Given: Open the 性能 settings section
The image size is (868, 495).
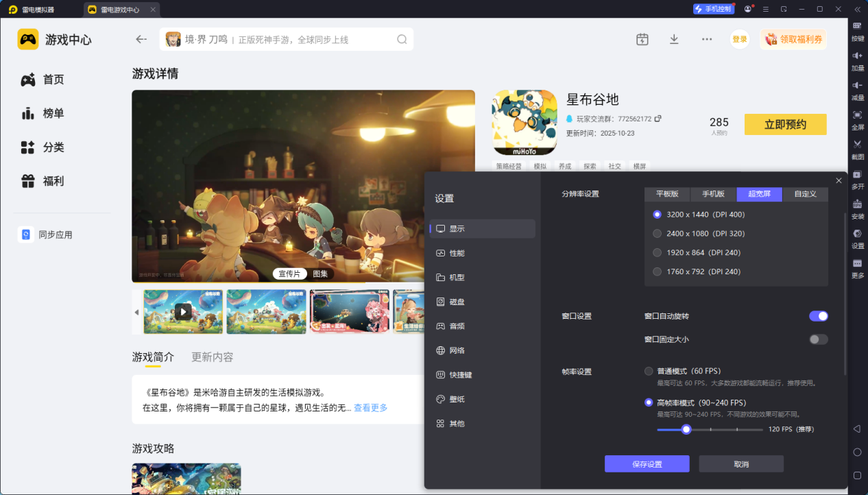Looking at the screenshot, I should (x=457, y=253).
